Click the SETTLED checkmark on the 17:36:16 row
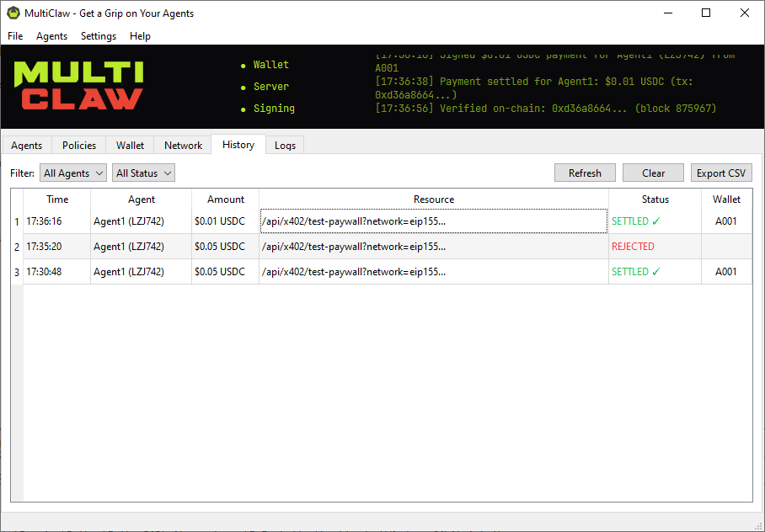 tap(655, 221)
